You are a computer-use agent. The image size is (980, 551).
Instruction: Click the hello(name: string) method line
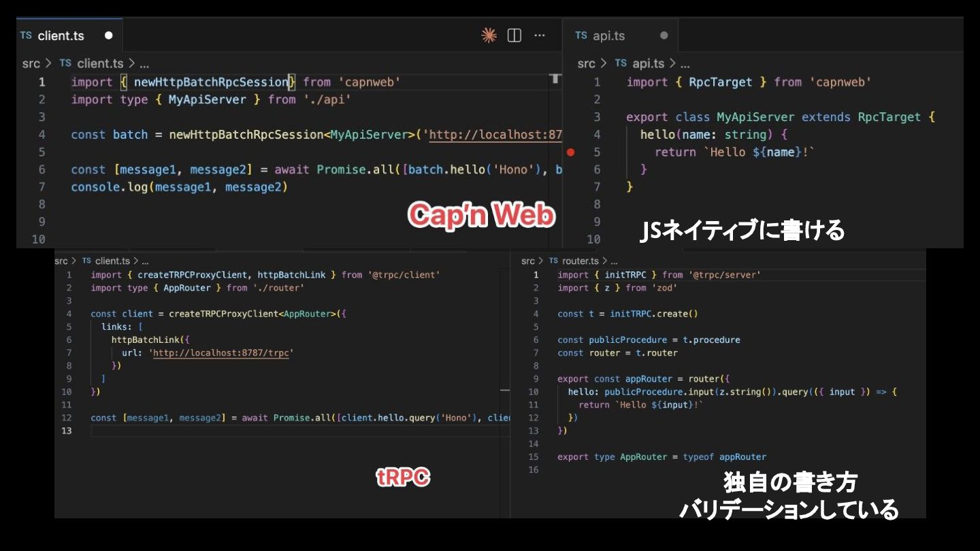pyautogui.click(x=713, y=135)
